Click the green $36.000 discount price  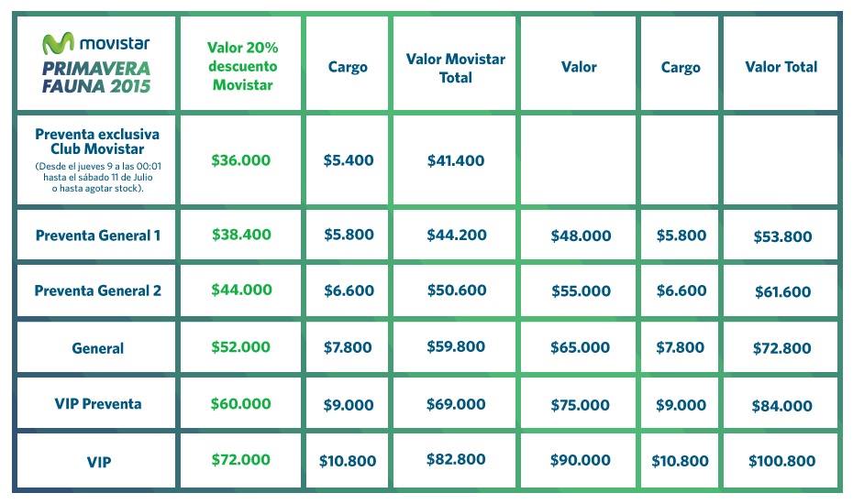pos(241,159)
